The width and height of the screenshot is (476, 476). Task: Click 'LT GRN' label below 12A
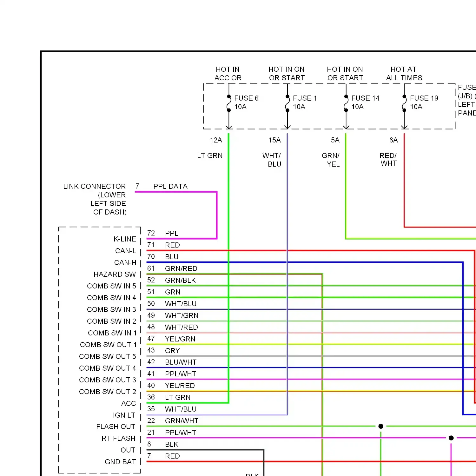coord(210,155)
